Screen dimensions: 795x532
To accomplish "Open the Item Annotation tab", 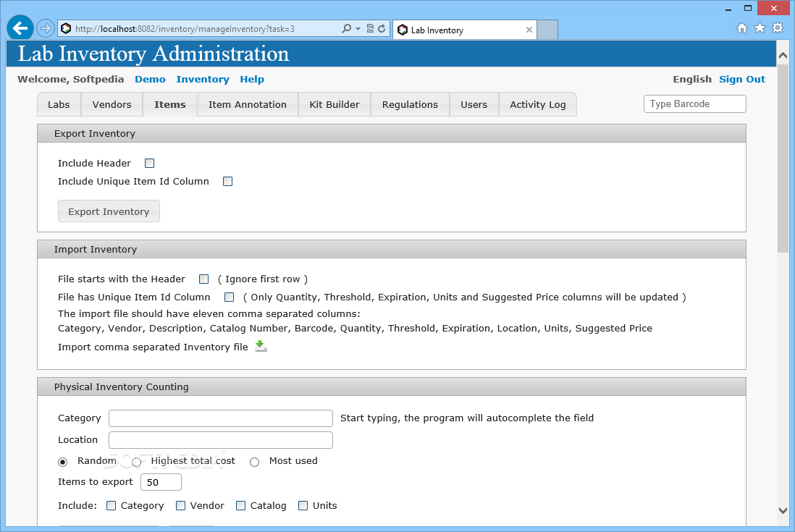I will [248, 104].
